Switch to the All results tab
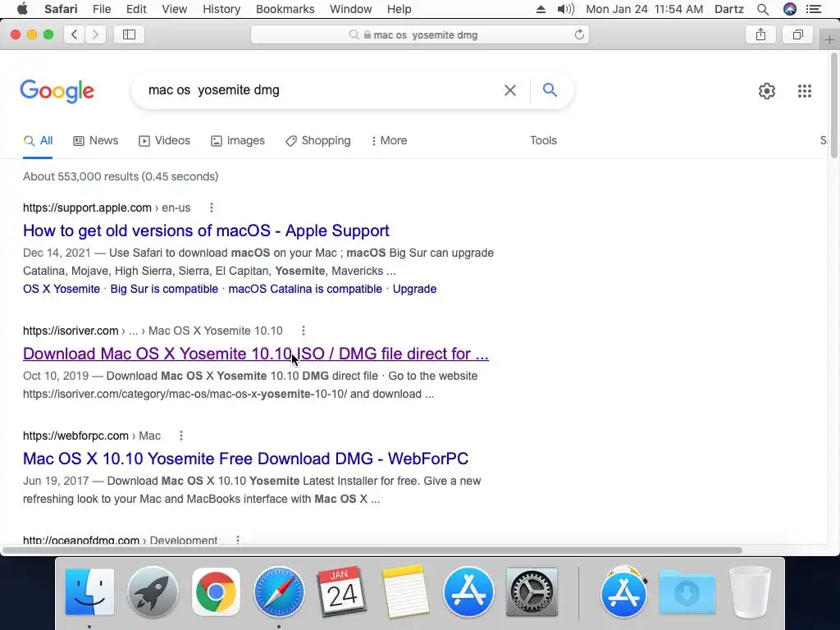The width and height of the screenshot is (840, 630). coord(38,141)
